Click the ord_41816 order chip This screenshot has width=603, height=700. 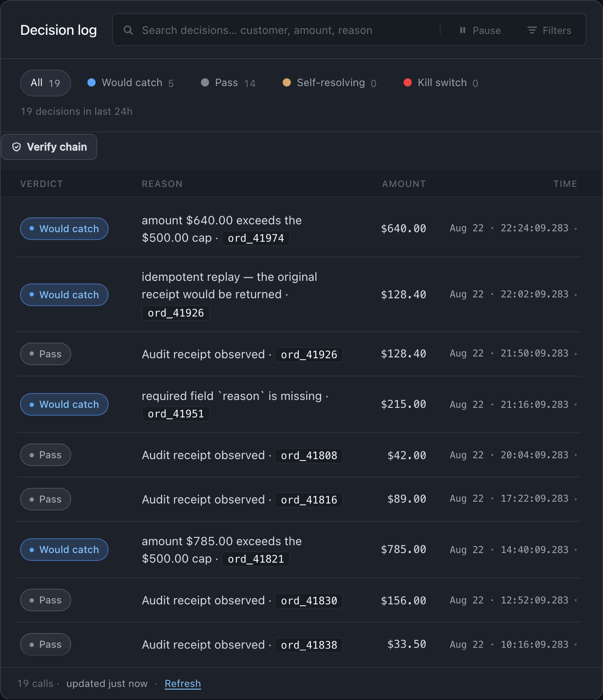click(x=309, y=500)
